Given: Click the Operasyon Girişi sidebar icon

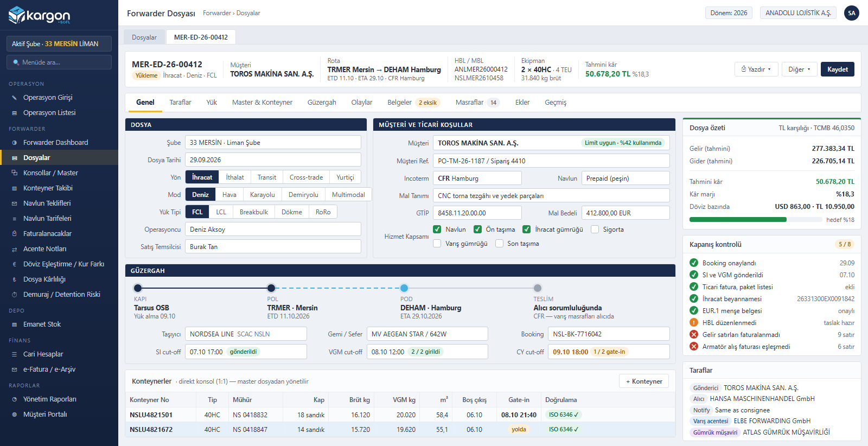Looking at the screenshot, I should [x=15, y=98].
